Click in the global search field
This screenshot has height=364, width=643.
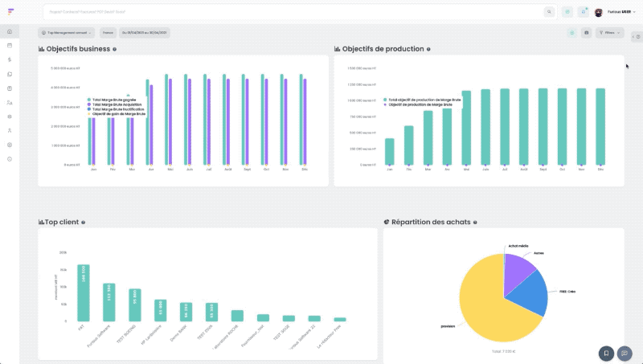[x=293, y=12]
